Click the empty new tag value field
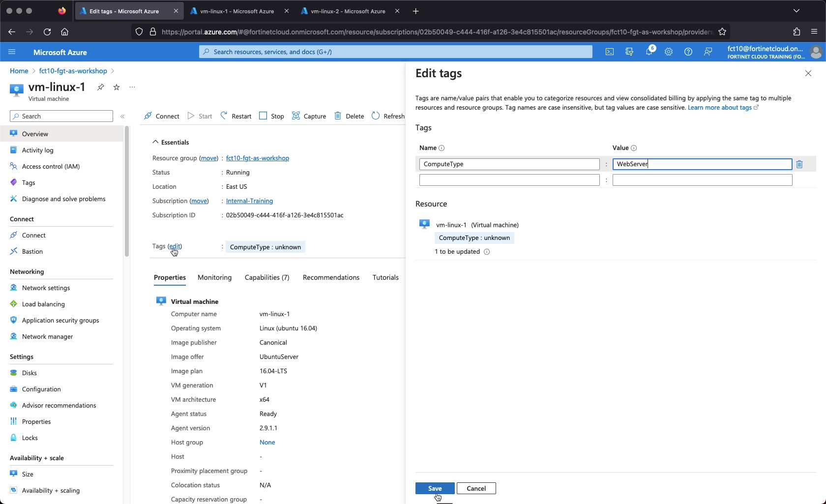The width and height of the screenshot is (826, 504). click(x=702, y=180)
